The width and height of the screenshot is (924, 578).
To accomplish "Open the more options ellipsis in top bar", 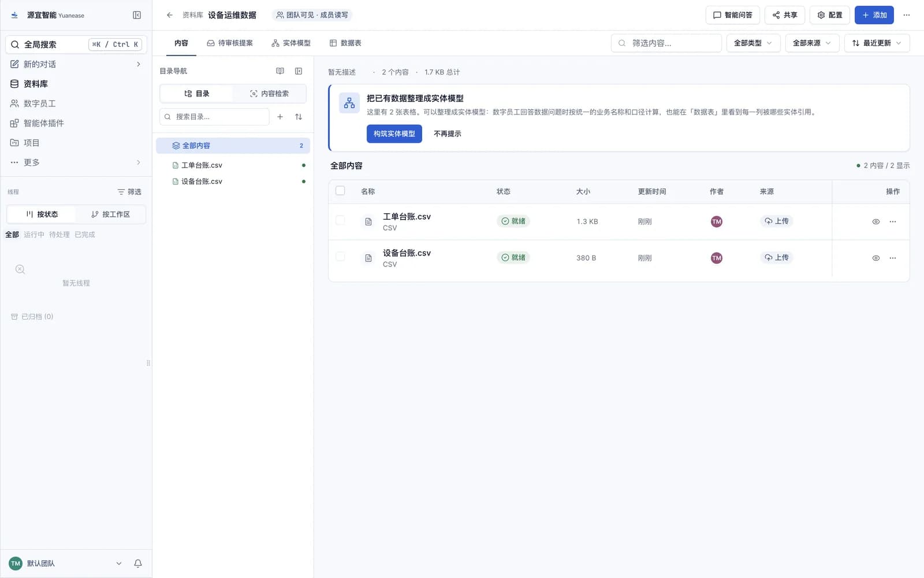I will pos(907,15).
